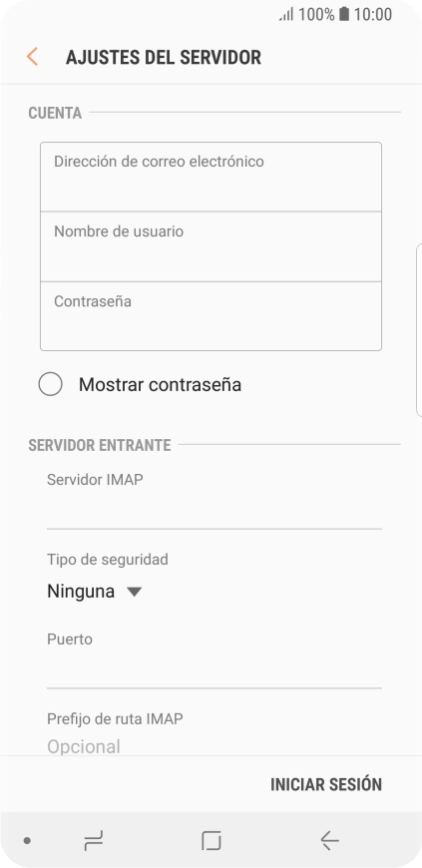This screenshot has height=868, width=422.
Task: Open the Tipo de seguridad dropdown arrow
Action: (134, 592)
